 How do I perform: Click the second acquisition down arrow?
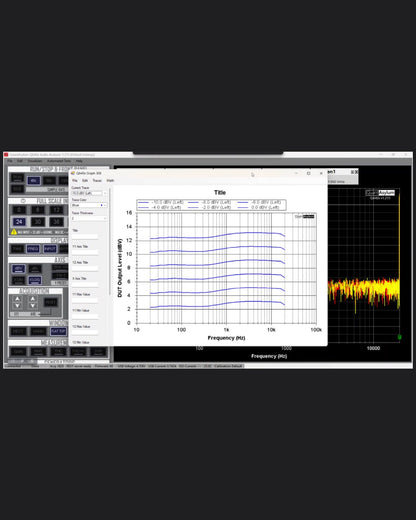pyautogui.click(x=33, y=306)
